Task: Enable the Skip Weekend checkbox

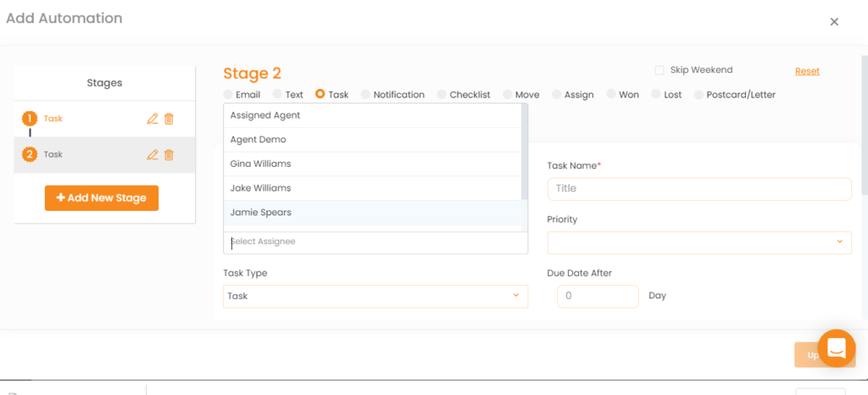Action: point(659,70)
